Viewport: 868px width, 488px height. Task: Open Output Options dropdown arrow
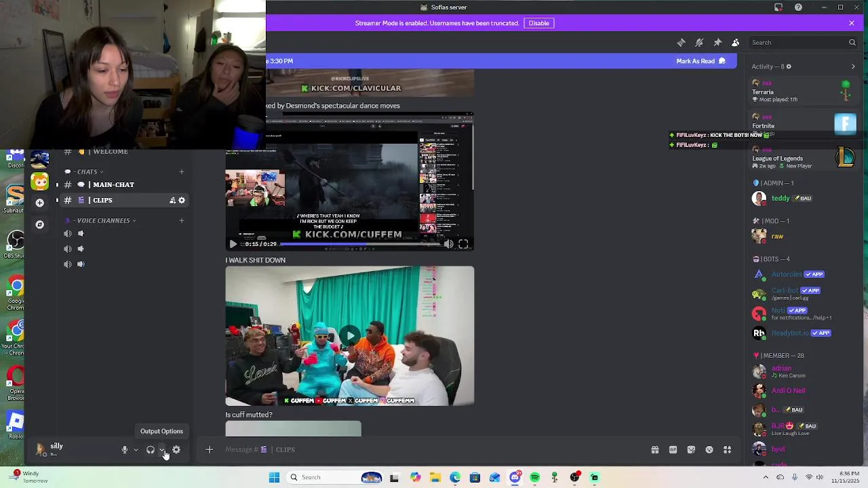(x=161, y=450)
